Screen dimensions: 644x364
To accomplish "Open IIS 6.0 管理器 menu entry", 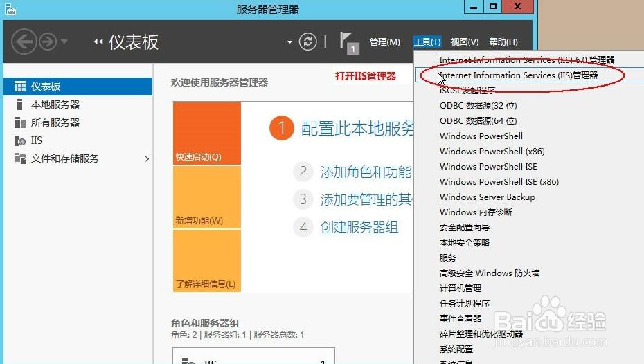I will [x=527, y=60].
